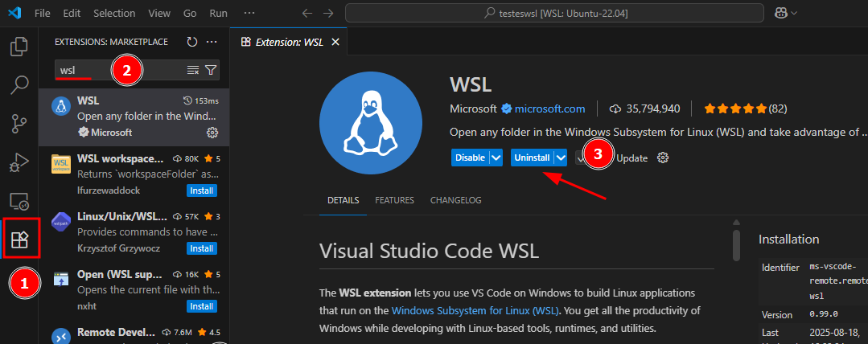Open the Go menu
The width and height of the screenshot is (868, 344).
tap(190, 13)
